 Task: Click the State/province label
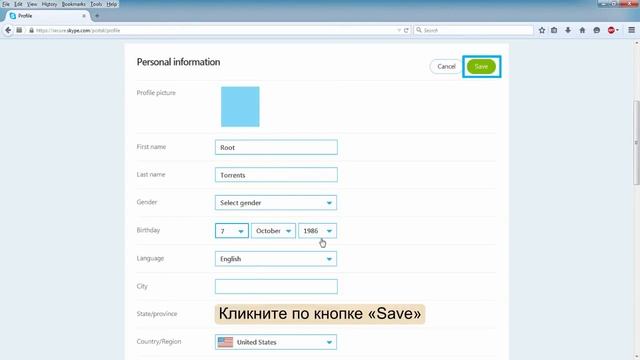point(157,314)
